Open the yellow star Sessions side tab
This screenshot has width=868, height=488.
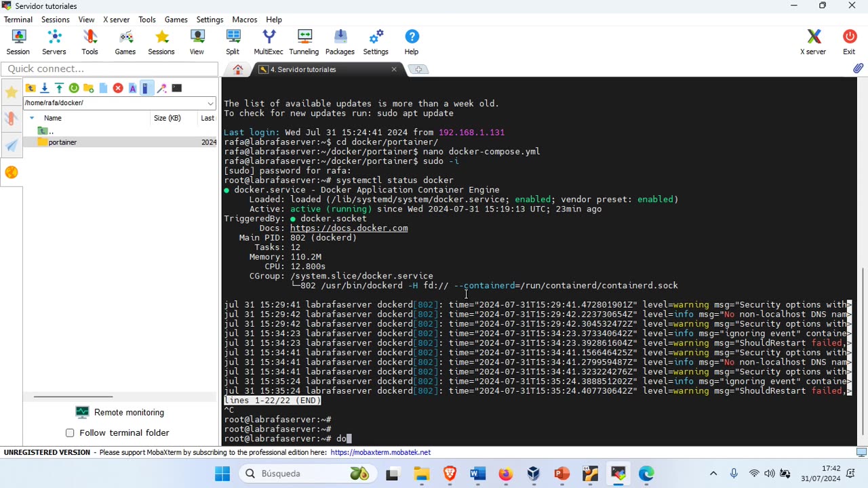(12, 92)
